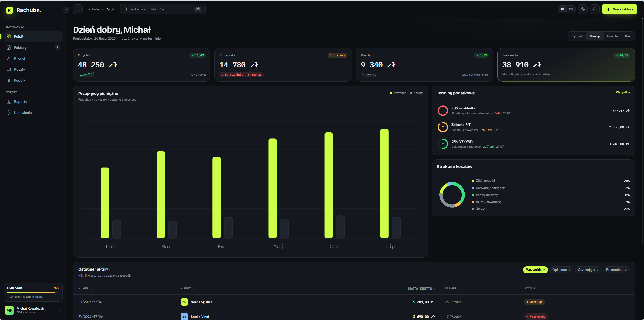Screen dimensions: 644x320
Task: Open Wszystkie tax deadlines link
Action: point(623,92)
